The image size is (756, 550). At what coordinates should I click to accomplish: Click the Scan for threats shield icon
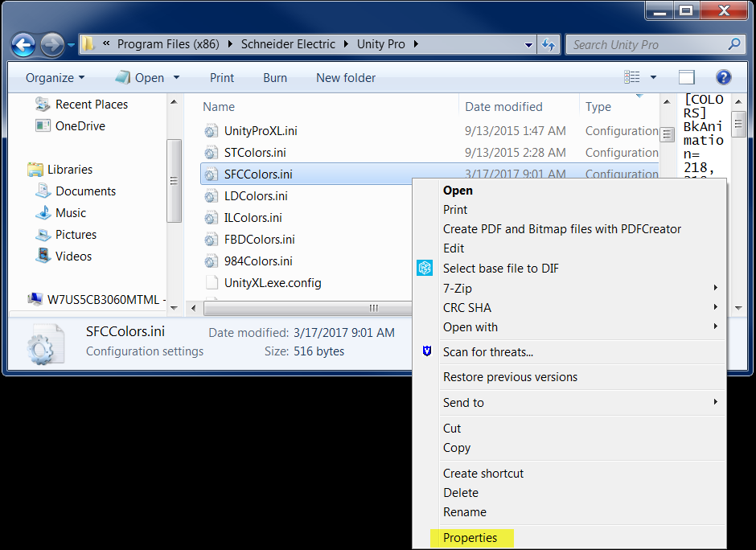click(427, 351)
